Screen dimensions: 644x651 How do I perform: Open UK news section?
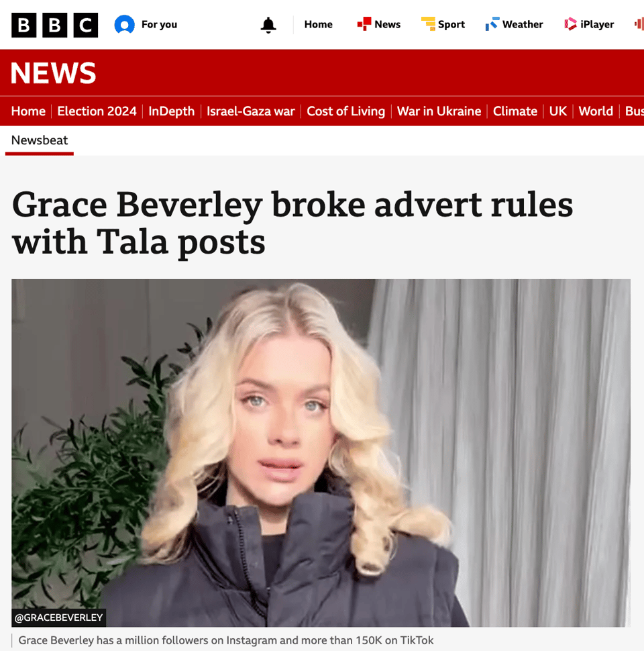tap(557, 111)
